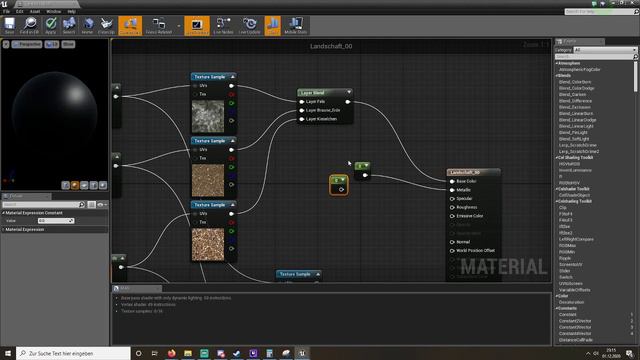The image size is (640, 360).
Task: Click the Layer Braune_Erde input pin
Action: [x=302, y=110]
